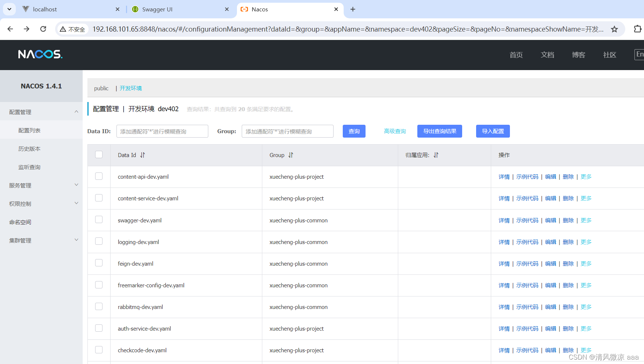
Task: Focus the Group search field
Action: (288, 131)
